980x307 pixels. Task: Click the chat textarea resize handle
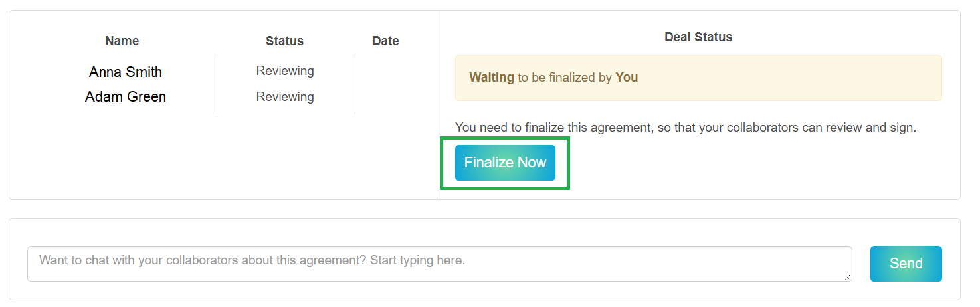[x=848, y=277]
